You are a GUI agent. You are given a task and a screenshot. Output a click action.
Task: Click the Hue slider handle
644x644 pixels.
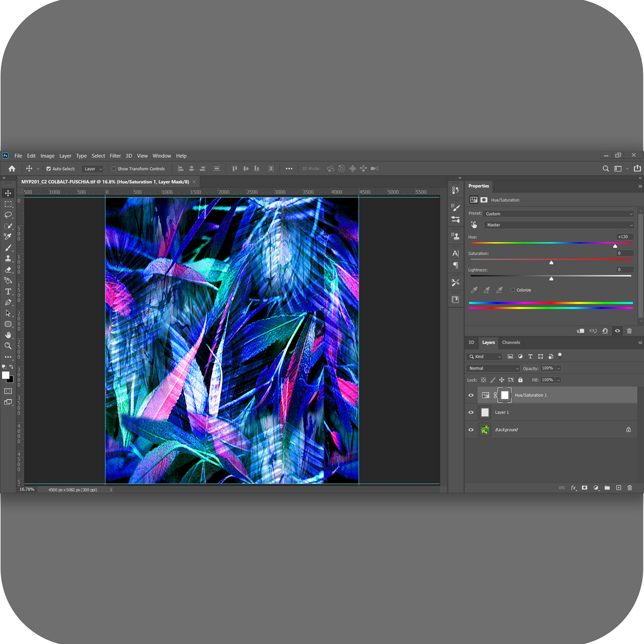(615, 246)
